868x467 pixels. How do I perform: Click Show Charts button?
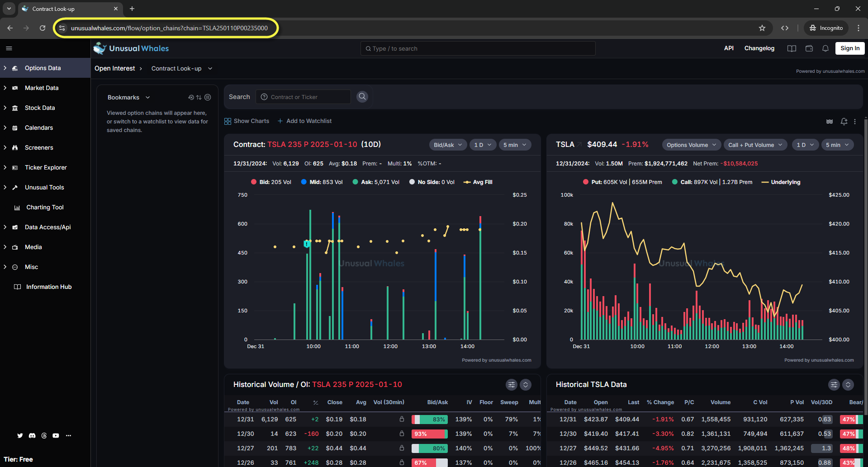pyautogui.click(x=247, y=121)
